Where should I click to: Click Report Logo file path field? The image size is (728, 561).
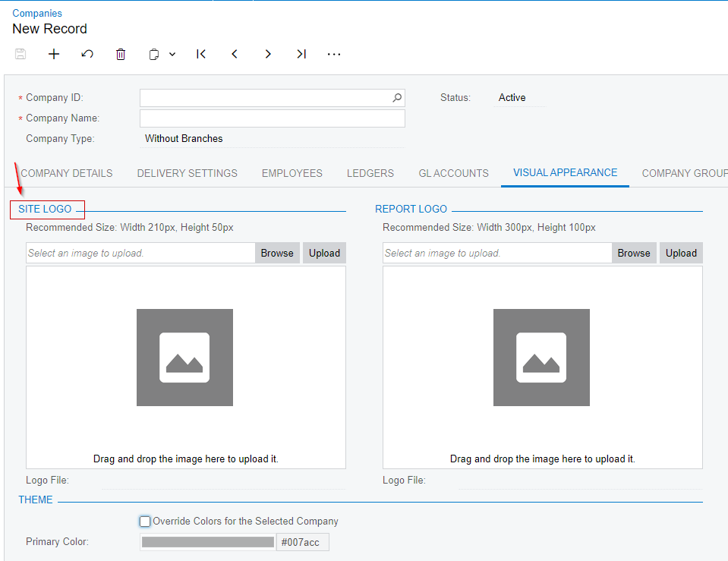coord(497,253)
